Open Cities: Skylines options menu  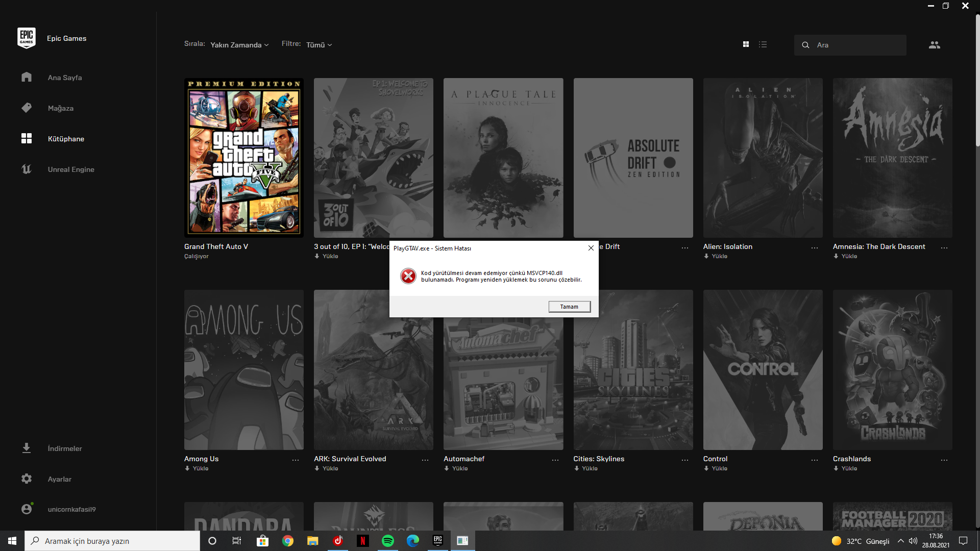click(x=685, y=460)
